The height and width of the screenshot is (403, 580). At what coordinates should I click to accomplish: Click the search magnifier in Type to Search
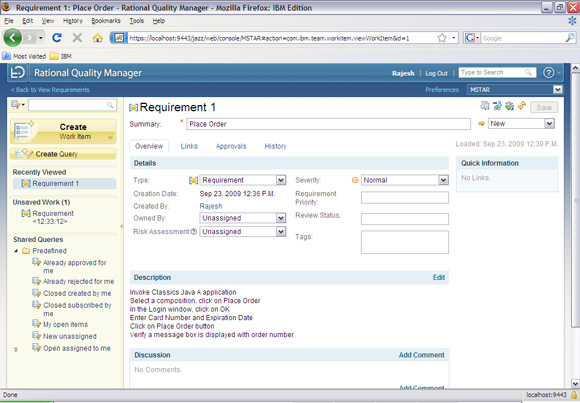528,73
